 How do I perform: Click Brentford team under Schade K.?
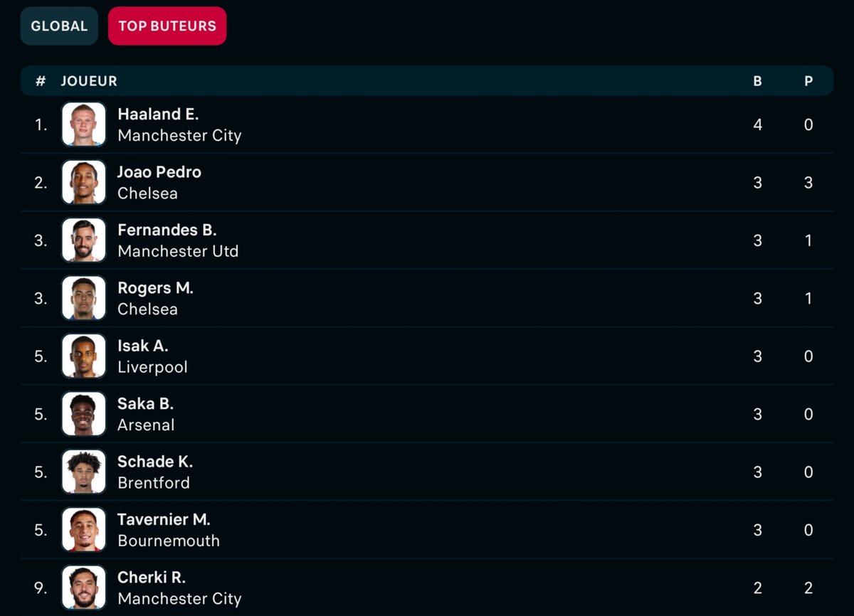click(154, 483)
